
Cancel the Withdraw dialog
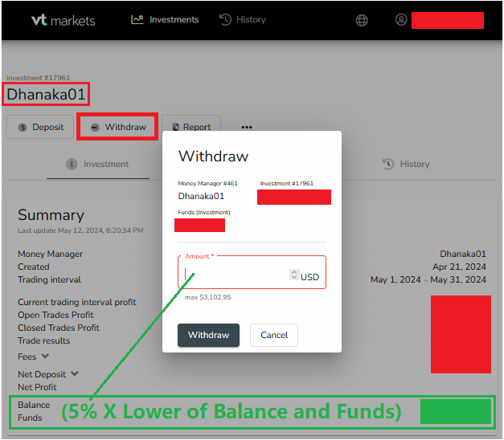tap(274, 335)
